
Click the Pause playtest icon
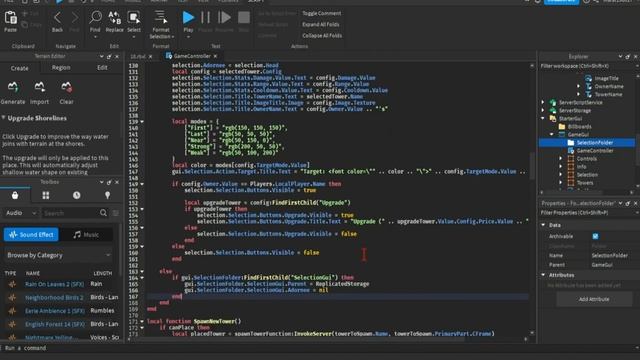click(x=205, y=18)
